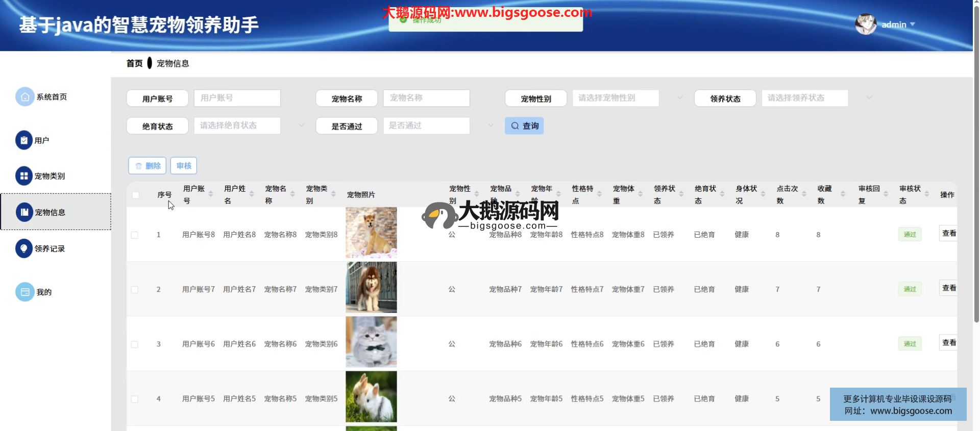Viewport: 980px width, 431px height.
Task: Click the 审核 review button
Action: pyautogui.click(x=184, y=166)
